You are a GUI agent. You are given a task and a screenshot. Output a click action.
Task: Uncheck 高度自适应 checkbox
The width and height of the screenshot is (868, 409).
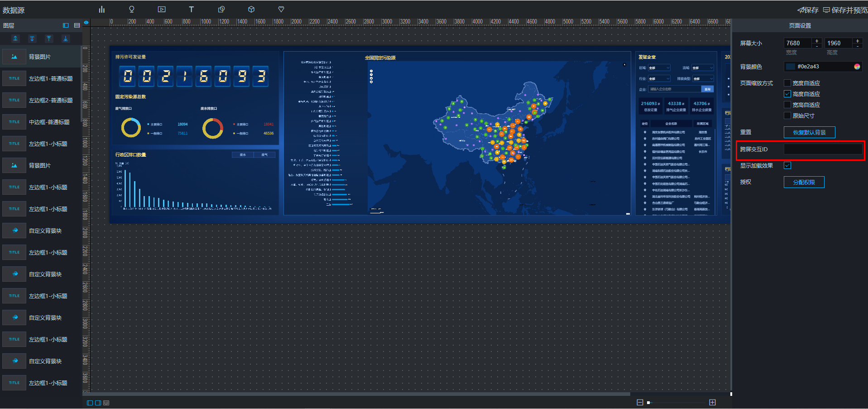(787, 94)
